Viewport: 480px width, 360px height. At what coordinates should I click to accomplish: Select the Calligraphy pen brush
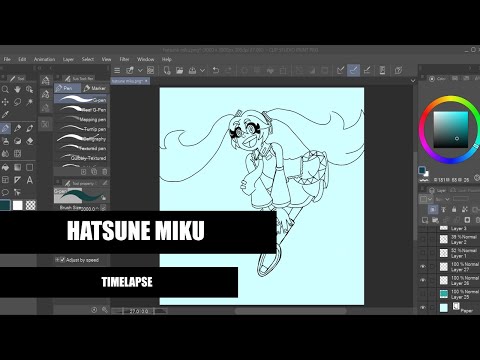coord(81,138)
